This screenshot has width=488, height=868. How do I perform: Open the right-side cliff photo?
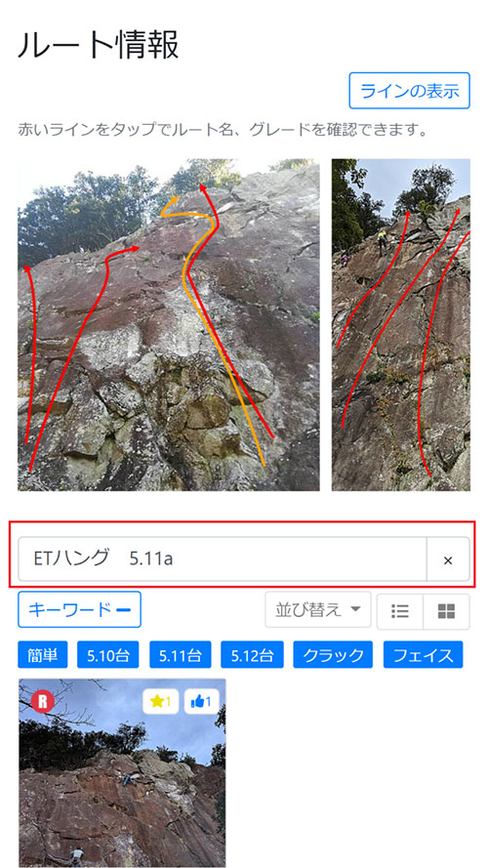tap(401, 325)
